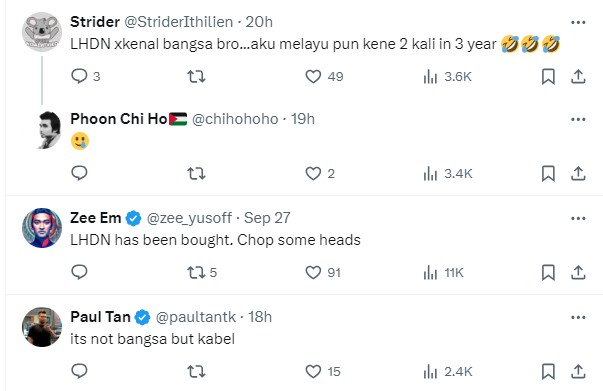This screenshot has width=603, height=391.
Task: Open Phoon Chi Ho's profile picture
Action: (47, 130)
